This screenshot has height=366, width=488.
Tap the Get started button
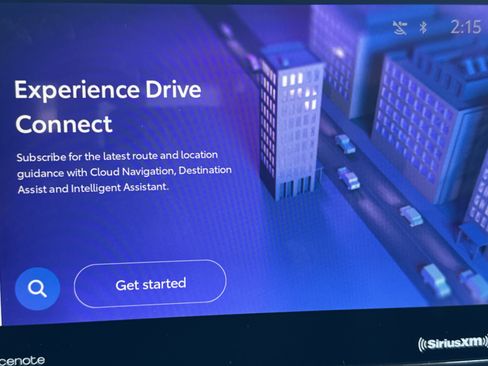click(150, 284)
